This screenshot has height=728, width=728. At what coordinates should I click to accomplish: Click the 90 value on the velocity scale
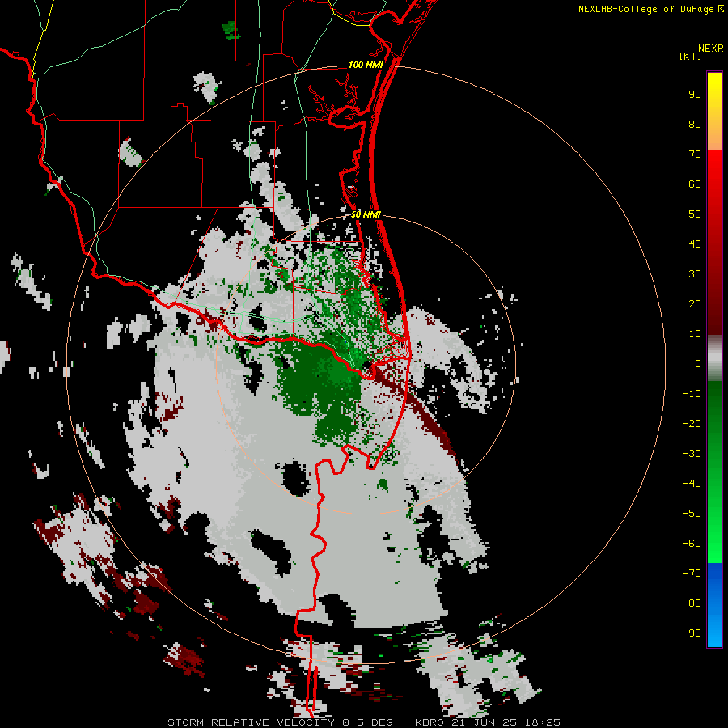[695, 95]
